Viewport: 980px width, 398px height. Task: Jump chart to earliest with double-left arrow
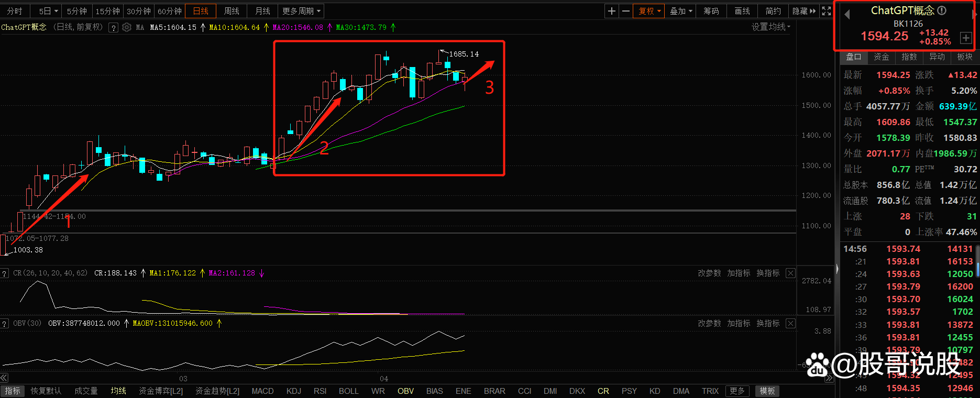(4, 378)
